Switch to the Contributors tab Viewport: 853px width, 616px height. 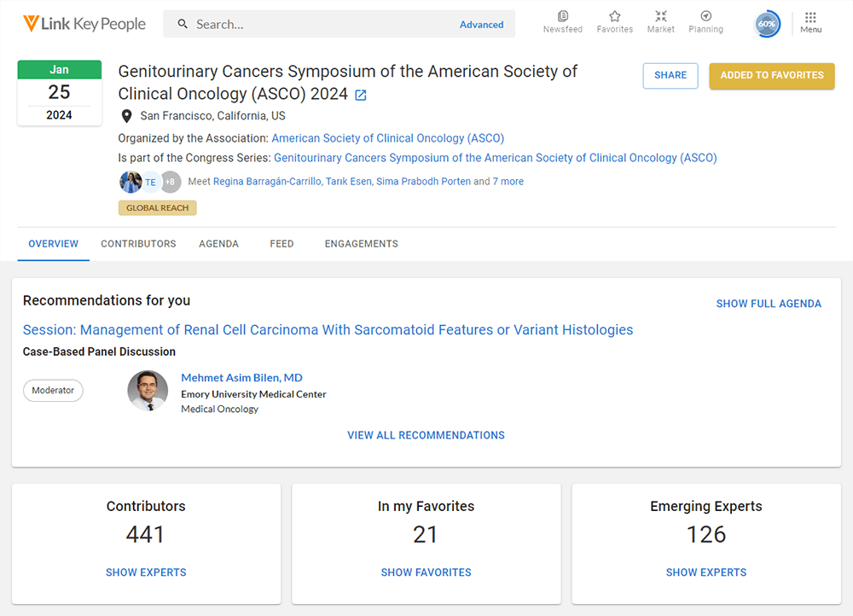pyautogui.click(x=138, y=244)
